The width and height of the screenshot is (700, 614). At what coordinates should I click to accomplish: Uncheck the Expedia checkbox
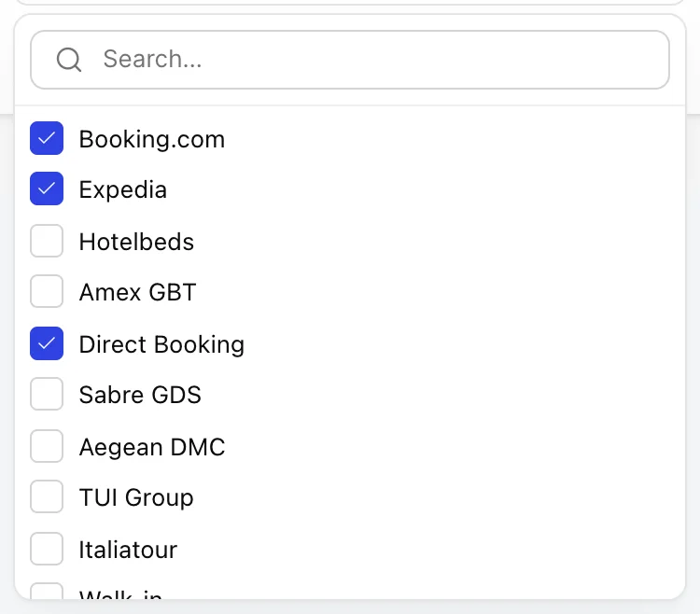point(47,188)
